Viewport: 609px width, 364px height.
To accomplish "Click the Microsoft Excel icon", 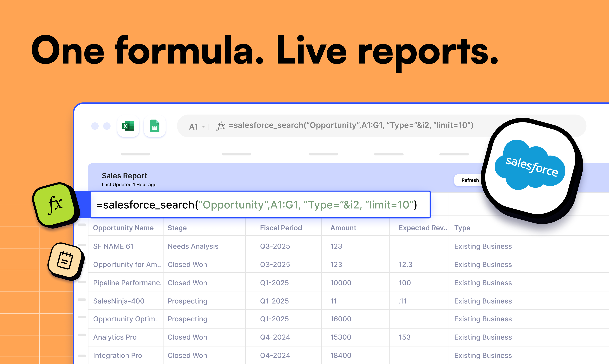I will tap(128, 126).
